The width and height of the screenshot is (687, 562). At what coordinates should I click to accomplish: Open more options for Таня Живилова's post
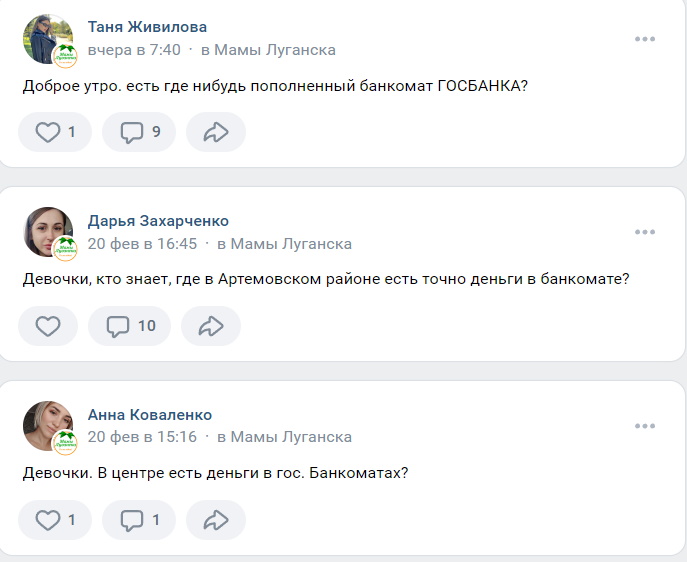click(645, 39)
